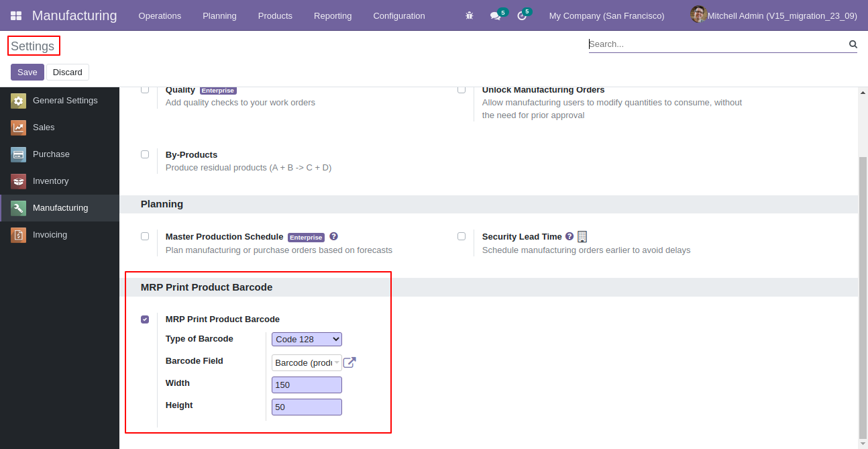The height and width of the screenshot is (449, 868).
Task: Open the apps grid menu icon
Action: (x=16, y=15)
